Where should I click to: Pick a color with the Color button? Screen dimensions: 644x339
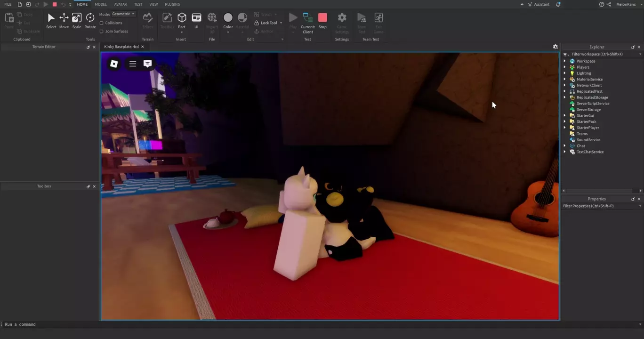tap(228, 20)
